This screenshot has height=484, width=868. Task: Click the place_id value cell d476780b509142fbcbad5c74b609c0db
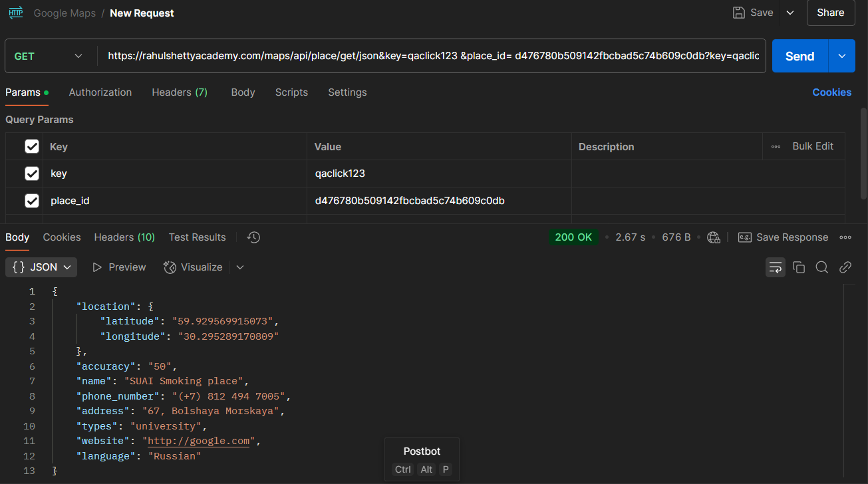pyautogui.click(x=439, y=200)
